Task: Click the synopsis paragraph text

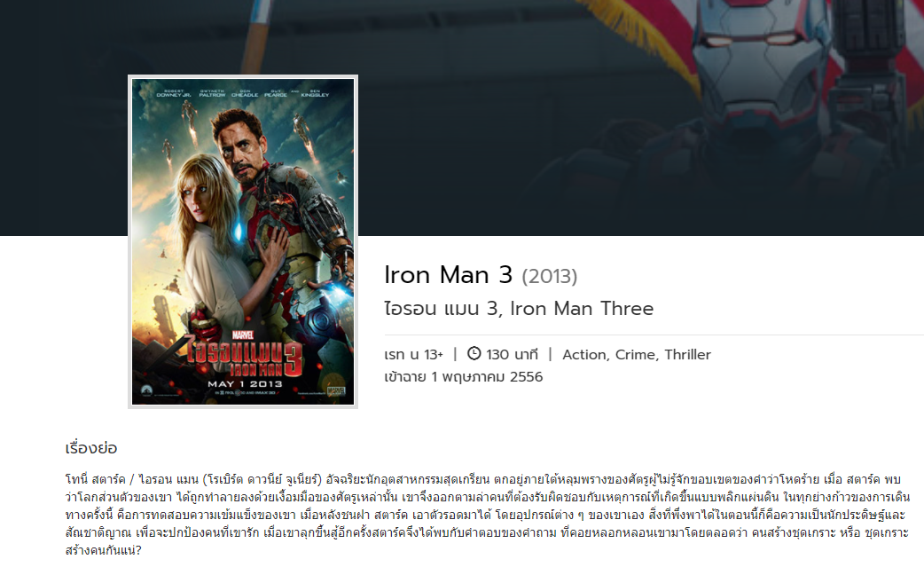Action: pos(488,515)
